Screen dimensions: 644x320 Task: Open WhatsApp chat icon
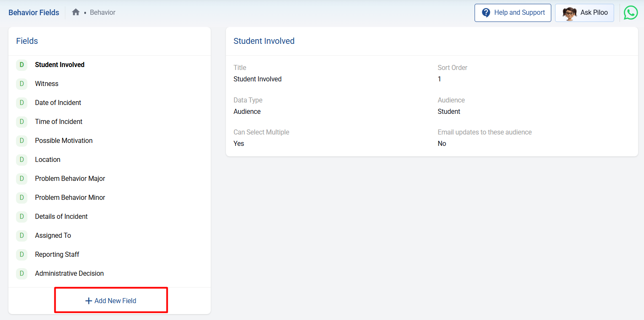point(631,13)
